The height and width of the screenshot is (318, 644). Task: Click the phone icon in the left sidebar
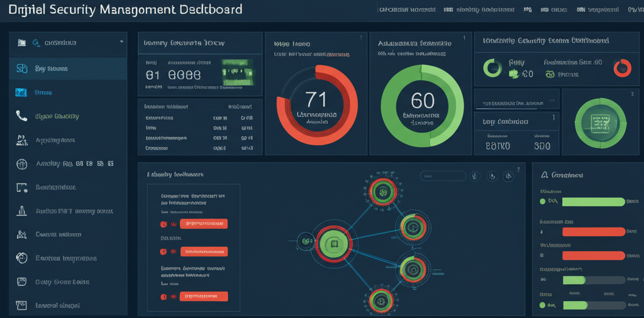click(x=22, y=116)
